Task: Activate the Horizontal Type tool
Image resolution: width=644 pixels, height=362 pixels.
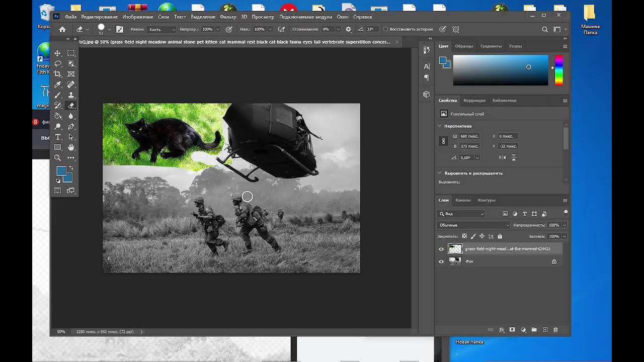Action: [x=58, y=137]
